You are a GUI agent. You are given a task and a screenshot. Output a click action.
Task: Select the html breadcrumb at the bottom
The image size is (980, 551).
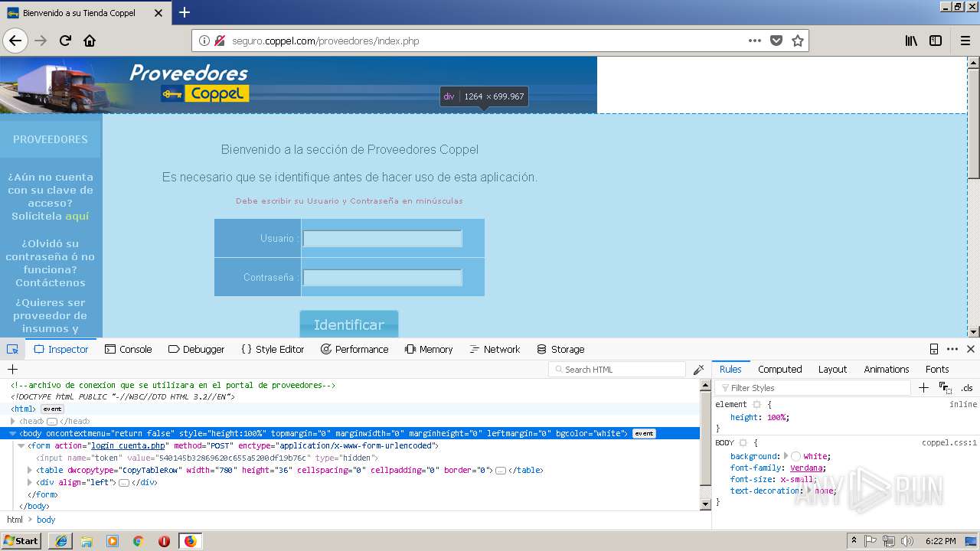(15, 520)
